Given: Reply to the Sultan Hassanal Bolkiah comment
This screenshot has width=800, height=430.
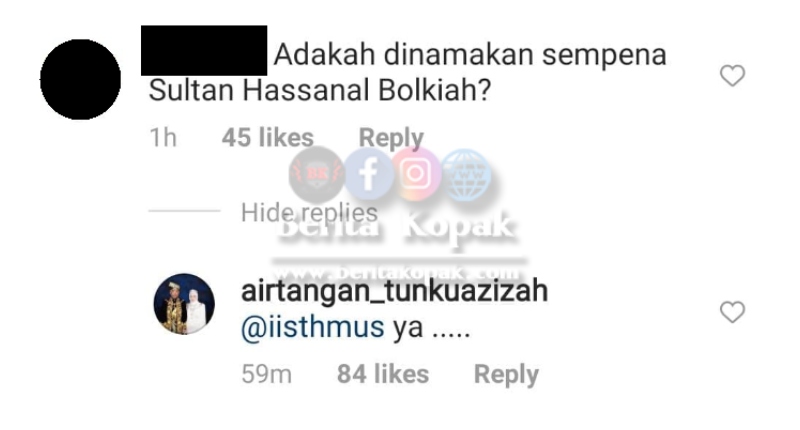Looking at the screenshot, I should tap(391, 138).
